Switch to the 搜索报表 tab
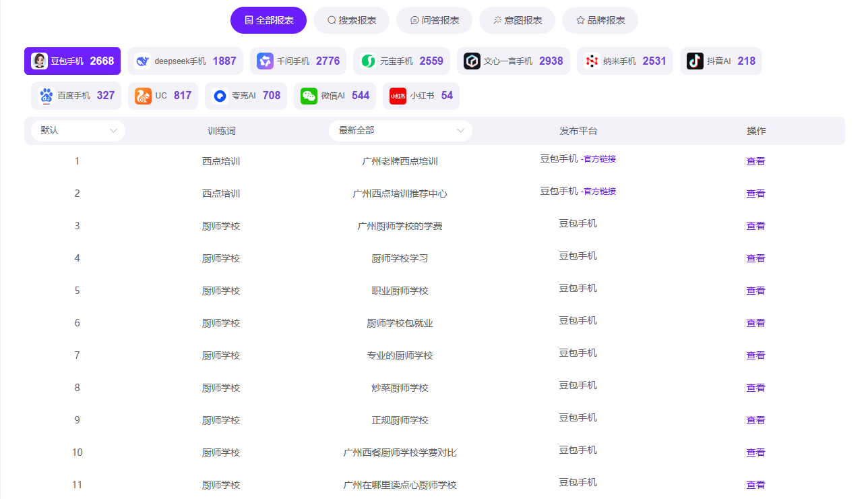Screen dimensions: 868x499 pyautogui.click(x=351, y=20)
